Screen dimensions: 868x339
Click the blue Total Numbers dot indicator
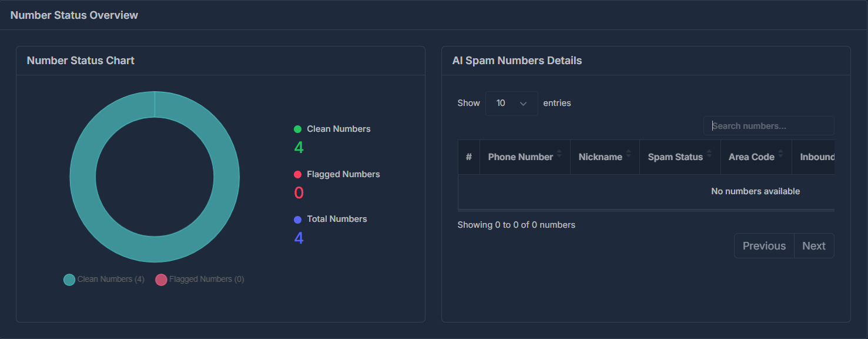click(297, 220)
